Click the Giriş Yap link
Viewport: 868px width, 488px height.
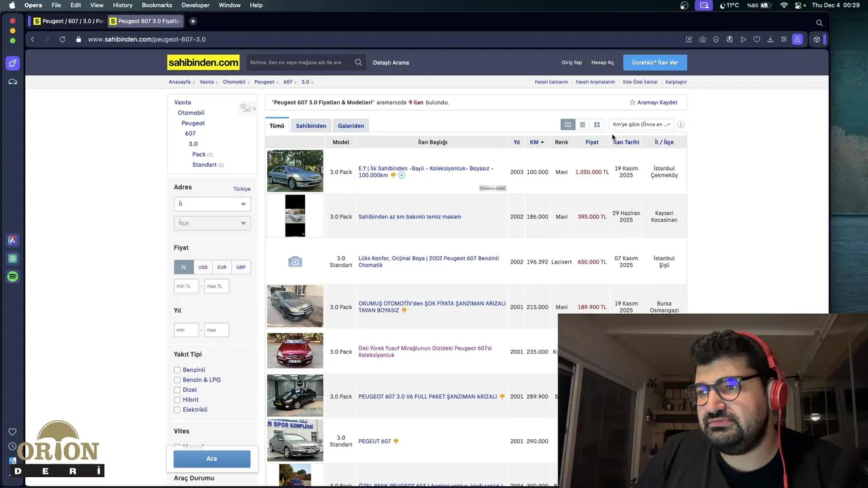(572, 62)
